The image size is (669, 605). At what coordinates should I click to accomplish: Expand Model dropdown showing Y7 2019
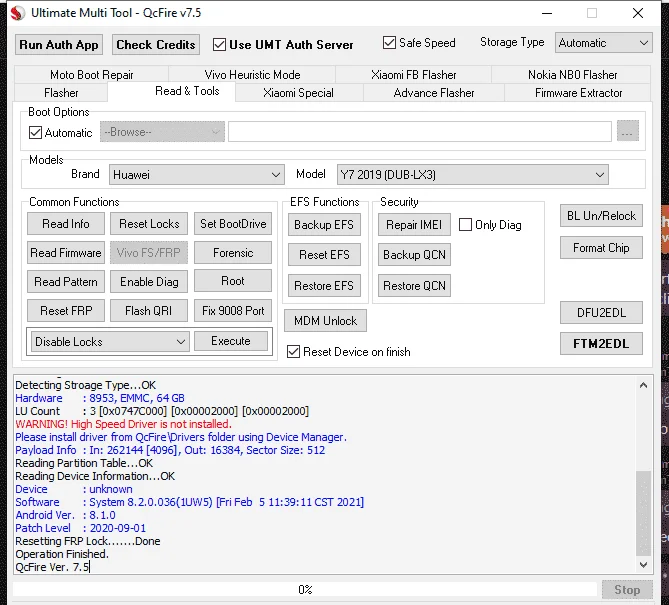pos(472,175)
